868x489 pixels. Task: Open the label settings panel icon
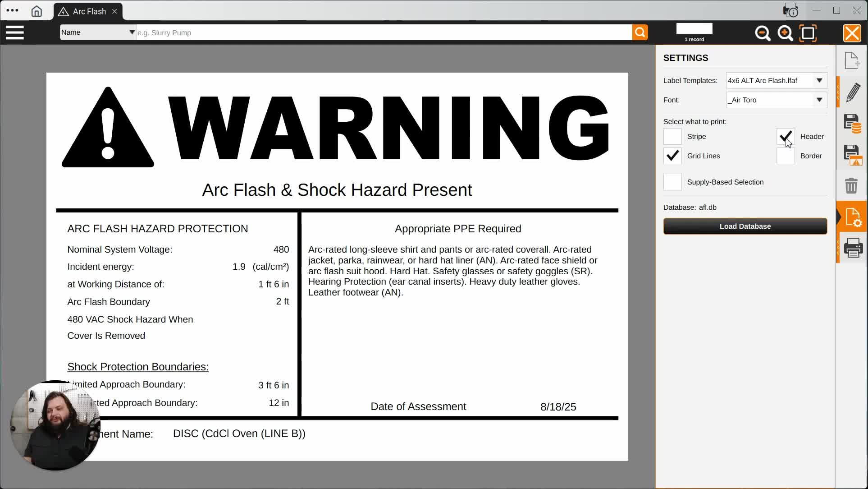853,217
